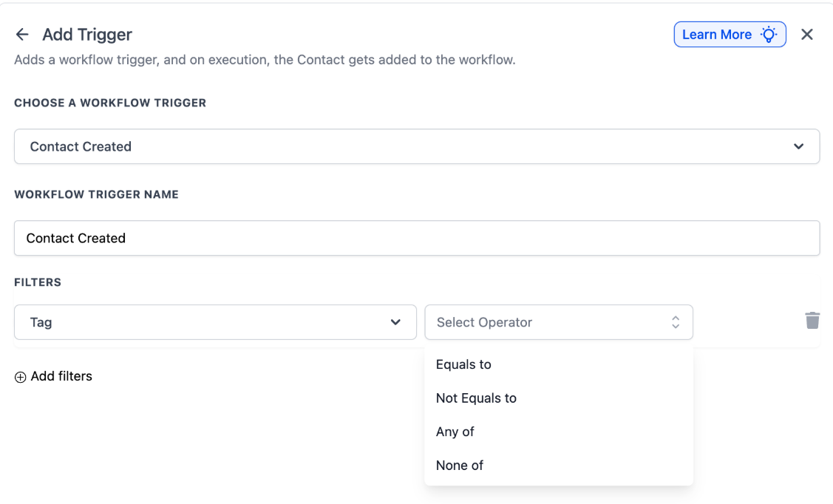Click the up-down arrows on Select Operator
Image resolution: width=833 pixels, height=504 pixels.
pos(676,322)
